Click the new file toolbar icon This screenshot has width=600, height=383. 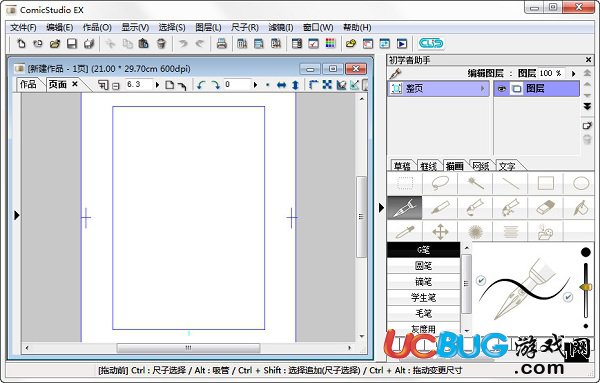(x=21, y=44)
